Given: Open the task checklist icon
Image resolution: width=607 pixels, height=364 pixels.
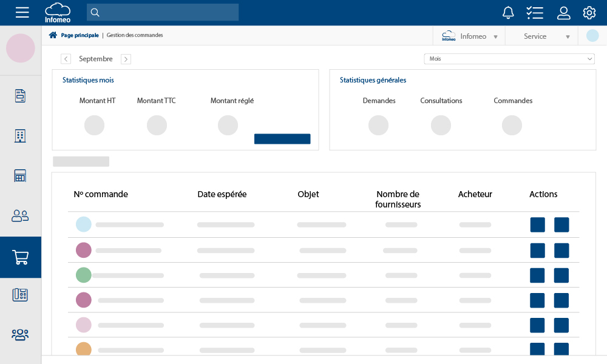Looking at the screenshot, I should click(x=535, y=12).
